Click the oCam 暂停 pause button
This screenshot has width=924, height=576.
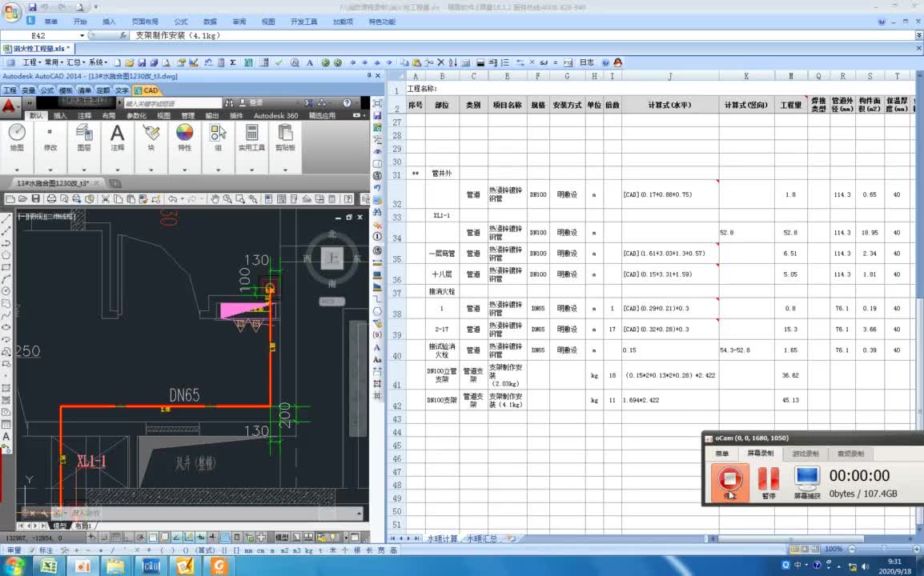[x=769, y=482]
